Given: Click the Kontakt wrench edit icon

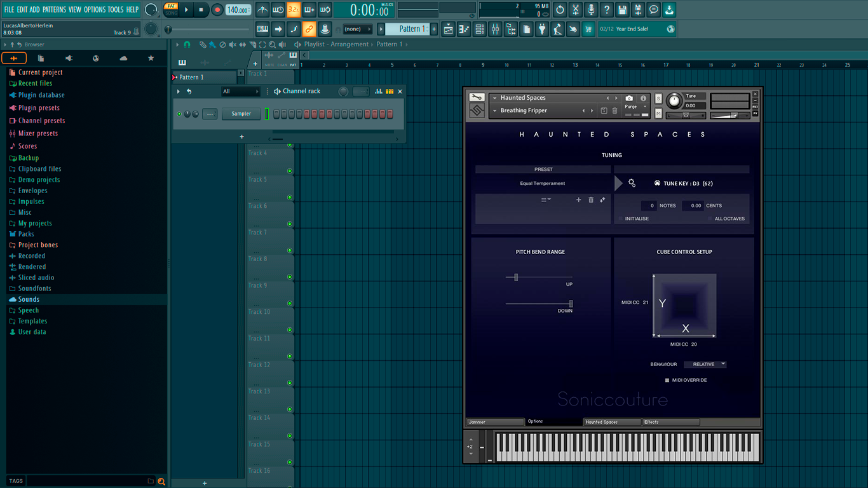Looking at the screenshot, I should 477,97.
